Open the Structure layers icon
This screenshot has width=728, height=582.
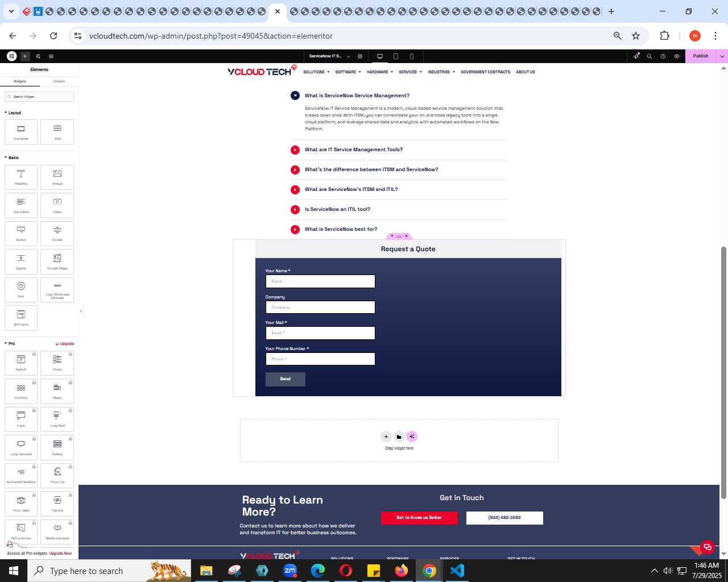[x=51, y=56]
